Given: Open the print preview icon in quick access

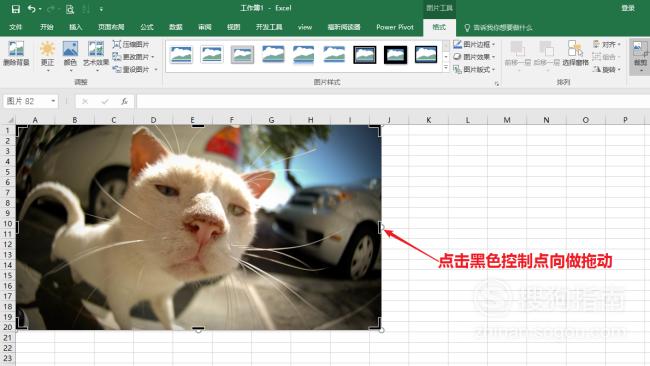Looking at the screenshot, I should (70, 9).
